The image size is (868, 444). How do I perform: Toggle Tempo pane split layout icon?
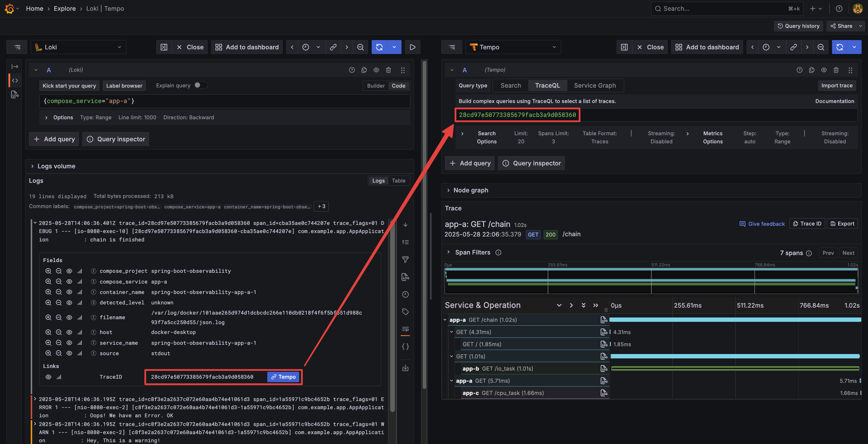(624, 47)
